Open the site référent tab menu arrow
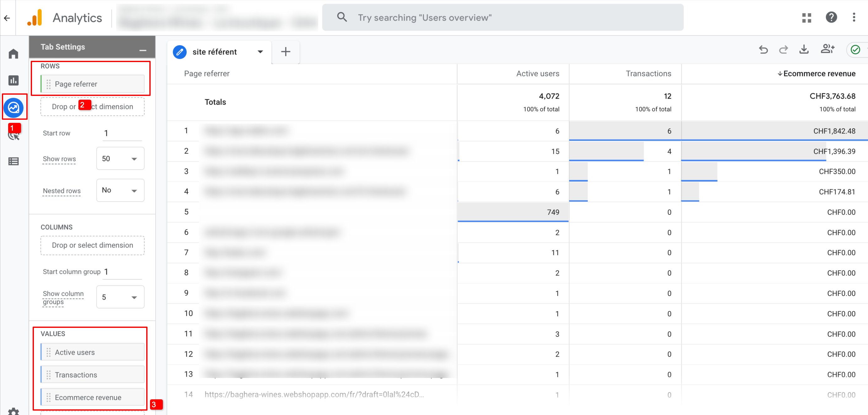868x415 pixels. (x=260, y=52)
